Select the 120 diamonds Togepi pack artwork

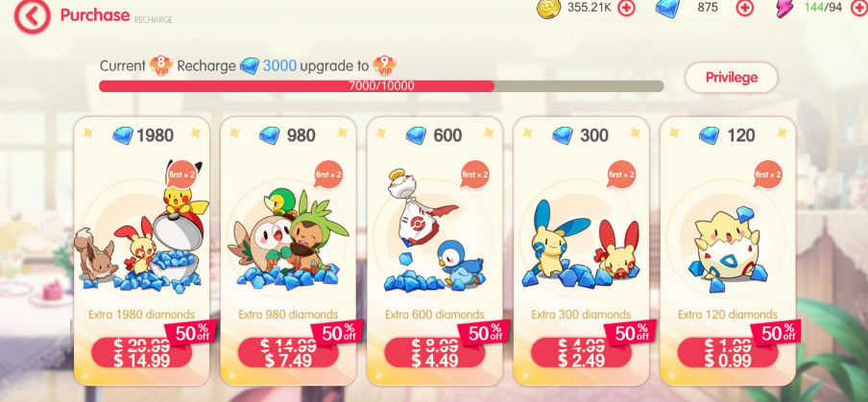point(728,248)
